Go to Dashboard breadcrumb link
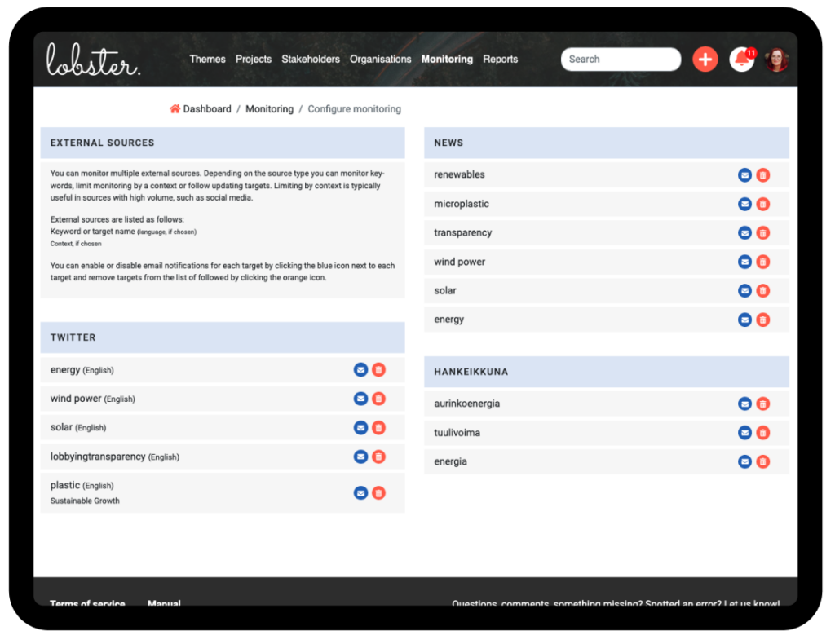 click(207, 108)
